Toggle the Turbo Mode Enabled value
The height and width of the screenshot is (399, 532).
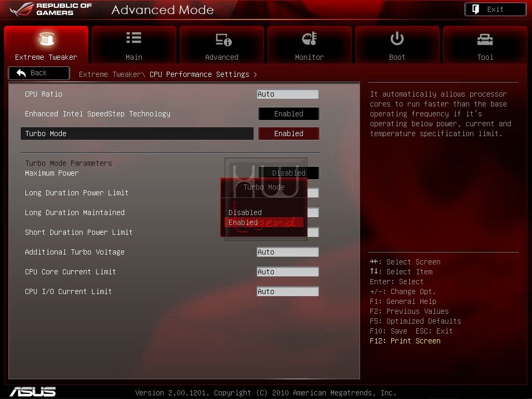[x=289, y=134]
